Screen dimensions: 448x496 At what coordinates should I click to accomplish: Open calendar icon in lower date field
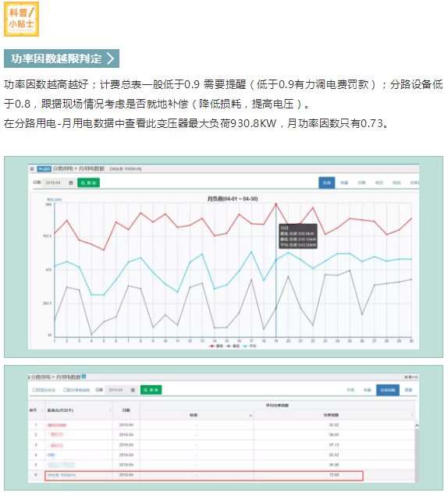[x=133, y=390]
